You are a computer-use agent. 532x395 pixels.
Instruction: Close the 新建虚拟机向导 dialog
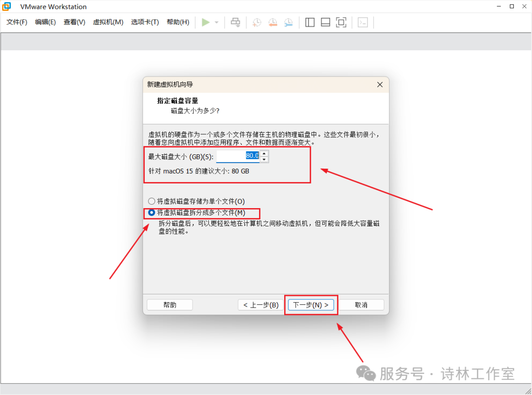click(x=380, y=84)
